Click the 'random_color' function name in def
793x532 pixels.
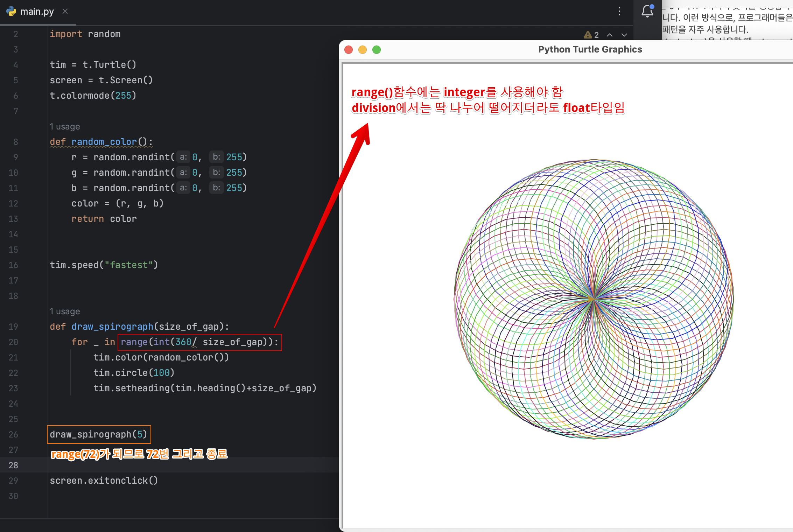coord(104,142)
